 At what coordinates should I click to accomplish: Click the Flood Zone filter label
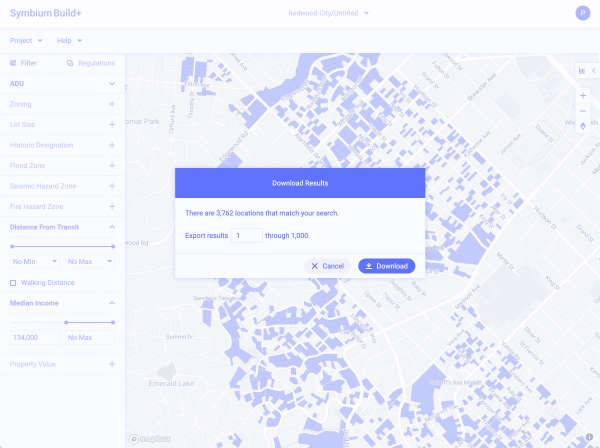click(x=27, y=165)
